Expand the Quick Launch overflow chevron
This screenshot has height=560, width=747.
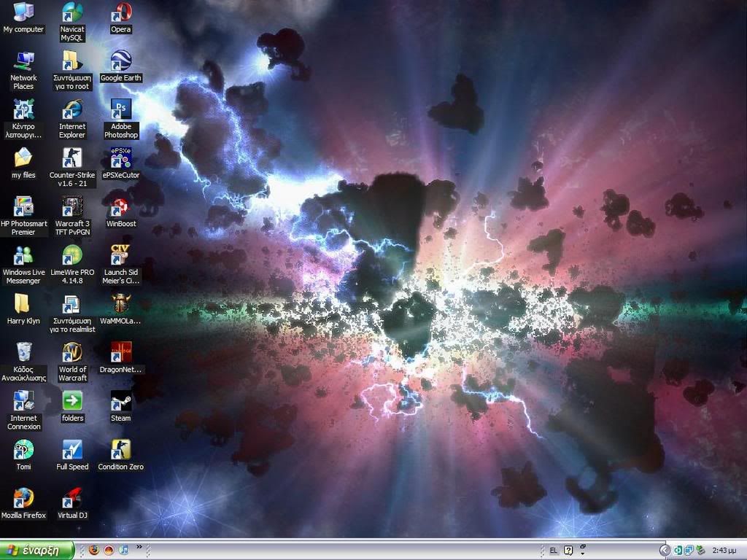tap(139, 548)
